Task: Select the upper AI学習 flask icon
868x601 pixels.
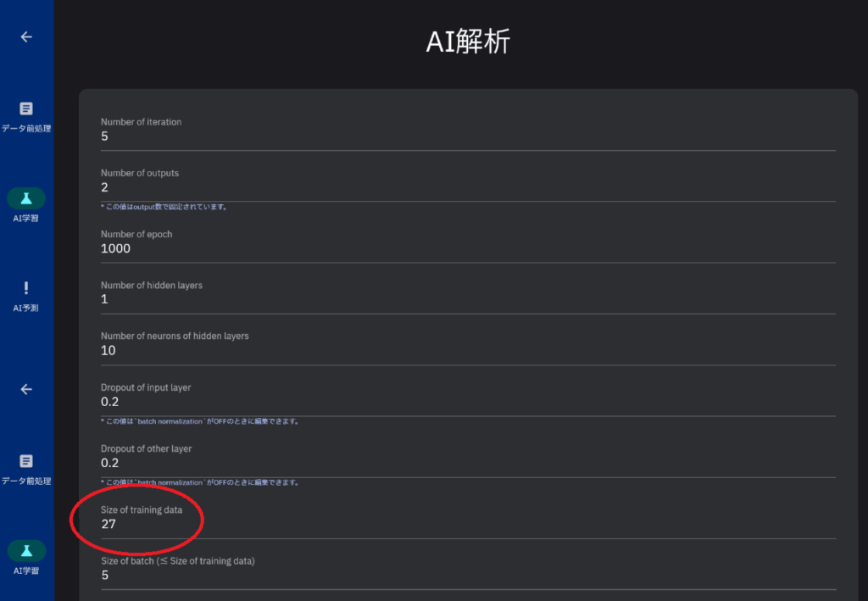Action: tap(26, 198)
